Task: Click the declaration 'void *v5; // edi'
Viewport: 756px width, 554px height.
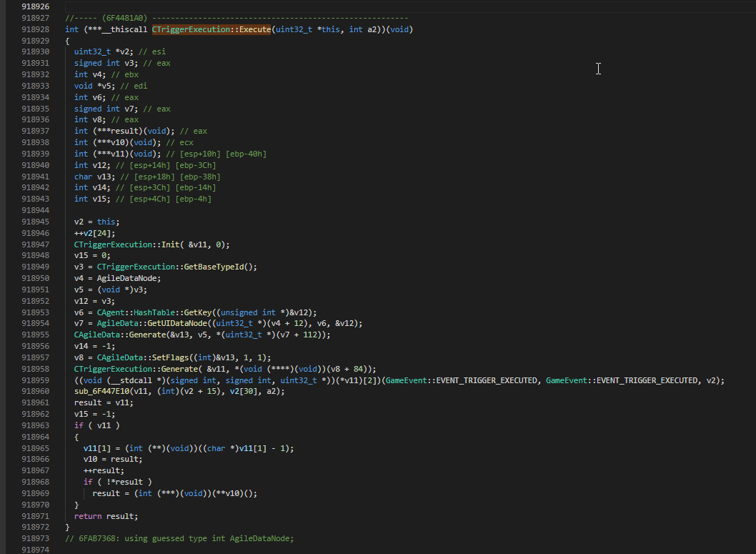Action: 111,86
